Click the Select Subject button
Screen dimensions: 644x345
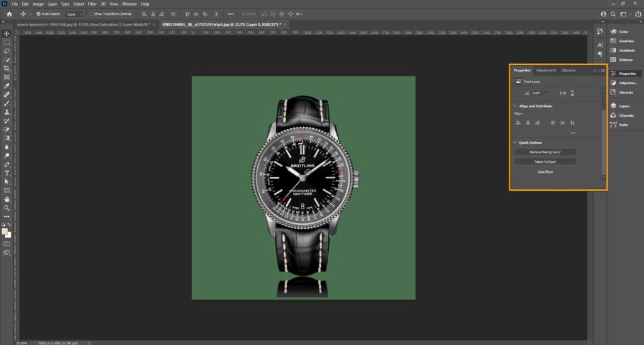(x=545, y=162)
